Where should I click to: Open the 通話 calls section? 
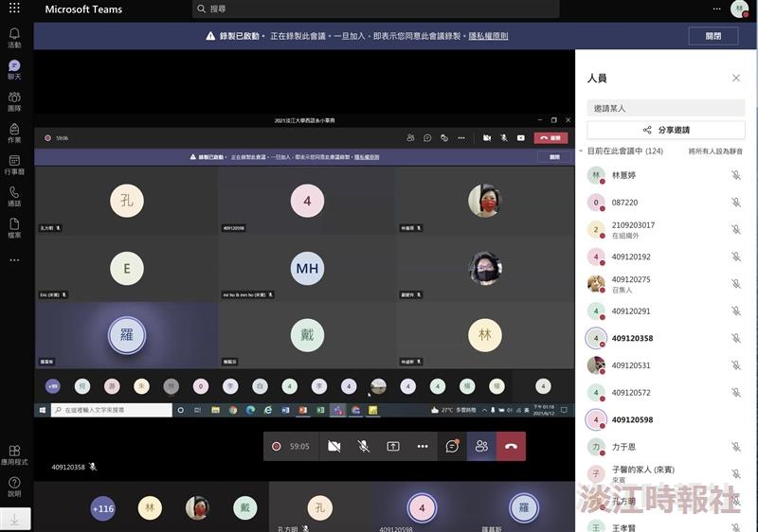pyautogui.click(x=14, y=197)
